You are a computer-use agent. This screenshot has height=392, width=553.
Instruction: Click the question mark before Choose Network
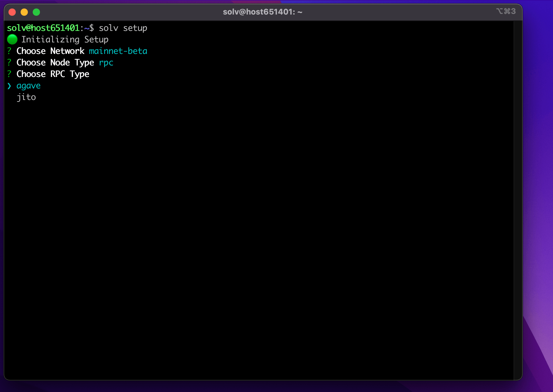[x=9, y=51]
